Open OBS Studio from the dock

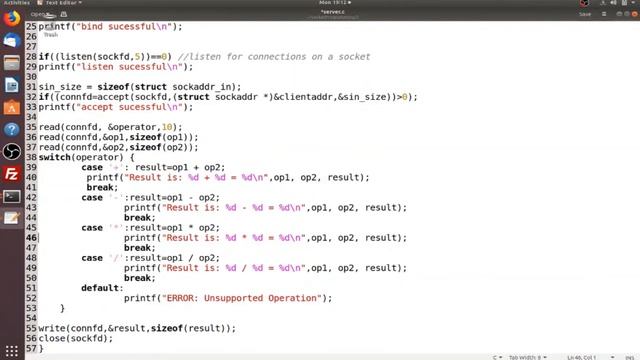pyautogui.click(x=11, y=152)
